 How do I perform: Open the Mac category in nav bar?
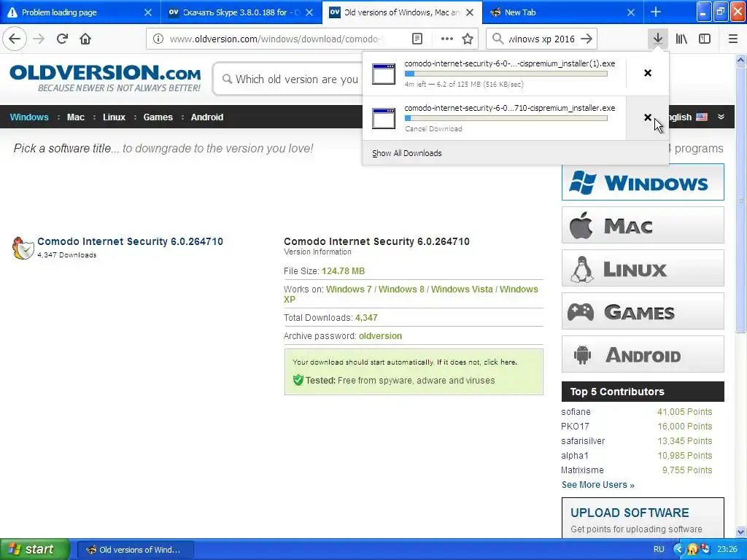(75, 117)
